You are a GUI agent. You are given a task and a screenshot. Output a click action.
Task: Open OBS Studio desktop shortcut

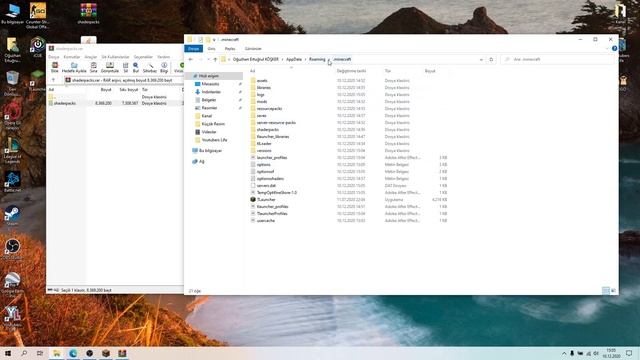coord(12,249)
